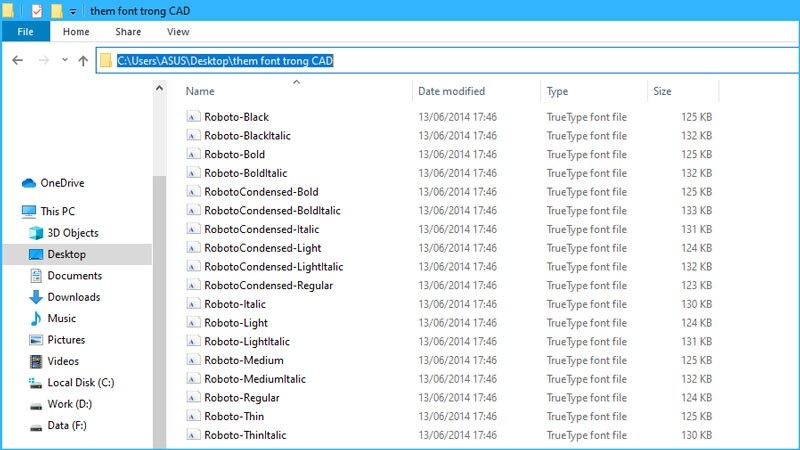Select the Roboto-Italic font file icon
The image size is (800, 450).
coord(192,304)
